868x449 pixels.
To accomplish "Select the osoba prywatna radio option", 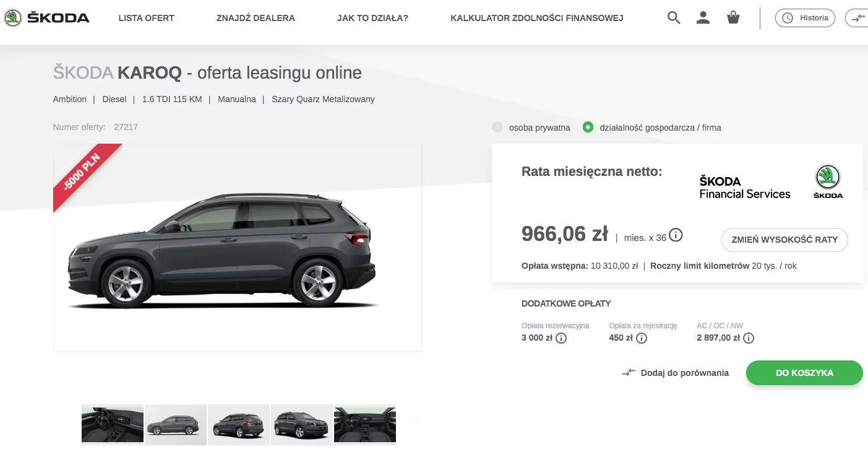I will [497, 128].
